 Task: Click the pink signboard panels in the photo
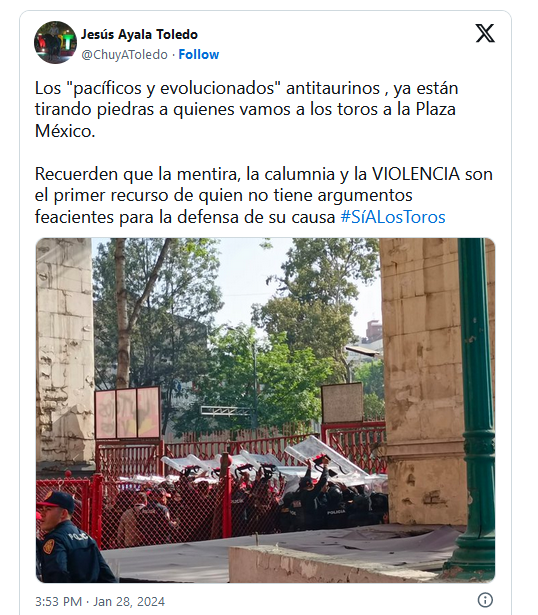click(127, 412)
